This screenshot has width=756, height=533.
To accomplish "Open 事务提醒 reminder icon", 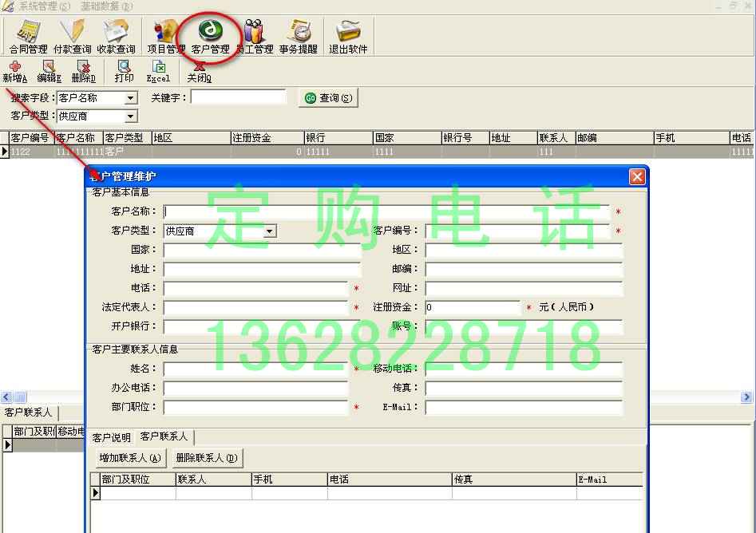I will [299, 38].
